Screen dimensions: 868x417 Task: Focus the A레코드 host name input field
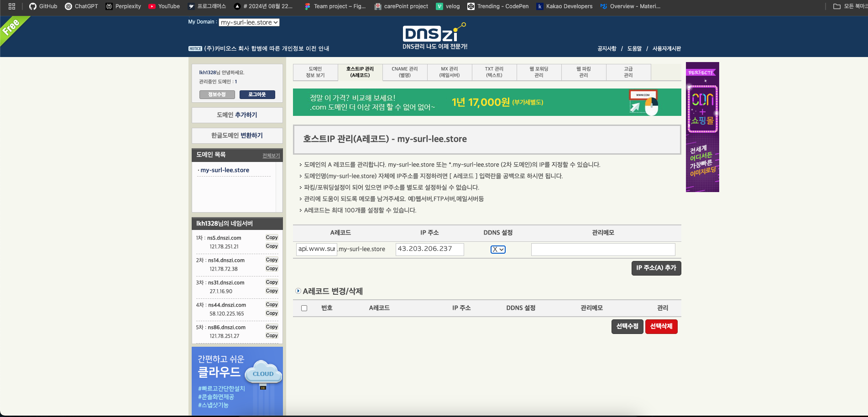(x=317, y=249)
